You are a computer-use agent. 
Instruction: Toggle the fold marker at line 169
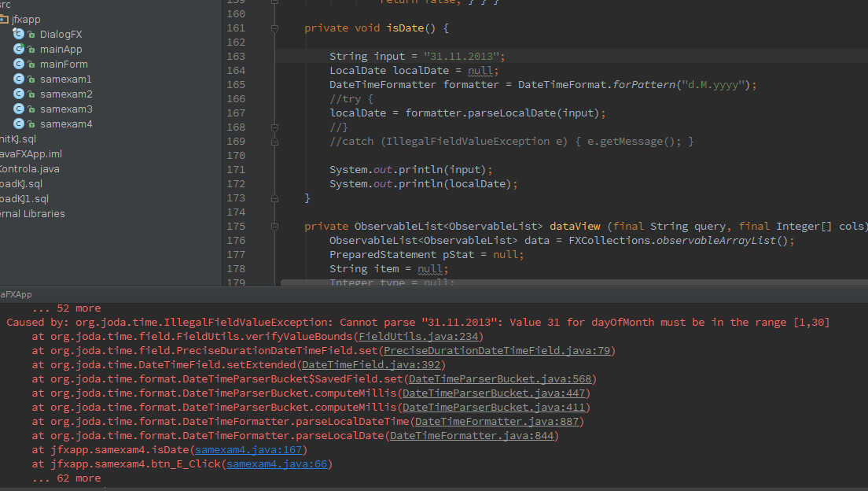pos(274,142)
